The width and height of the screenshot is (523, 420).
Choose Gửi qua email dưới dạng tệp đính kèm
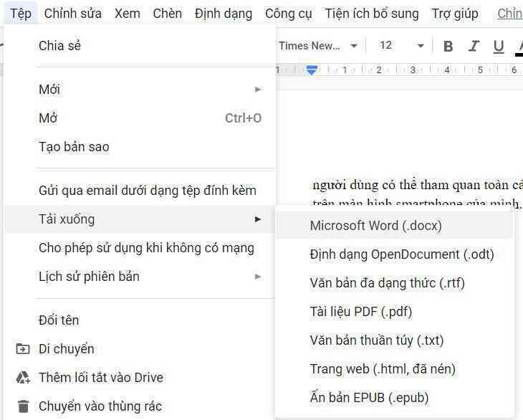(x=140, y=191)
